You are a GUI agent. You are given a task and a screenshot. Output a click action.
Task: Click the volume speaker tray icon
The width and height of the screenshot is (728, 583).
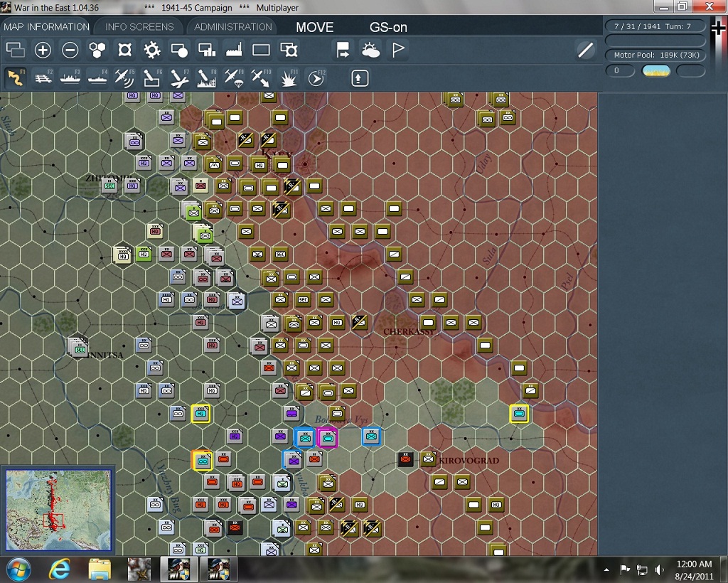pos(659,569)
